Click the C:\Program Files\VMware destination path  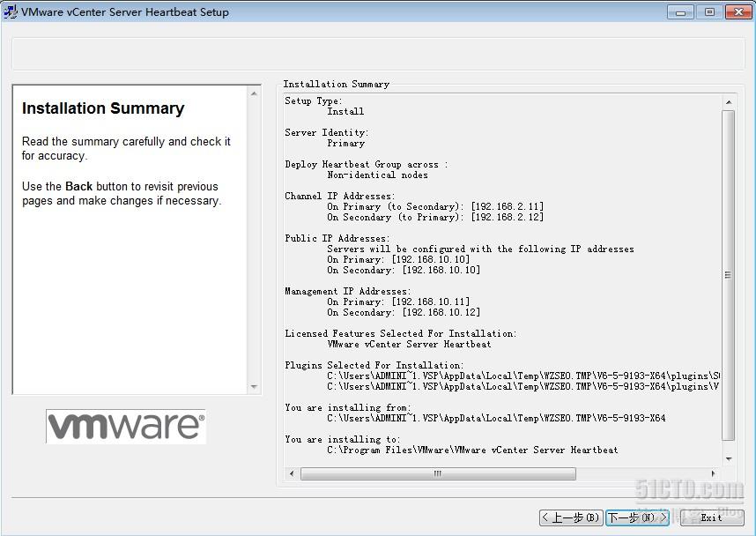tap(472, 450)
